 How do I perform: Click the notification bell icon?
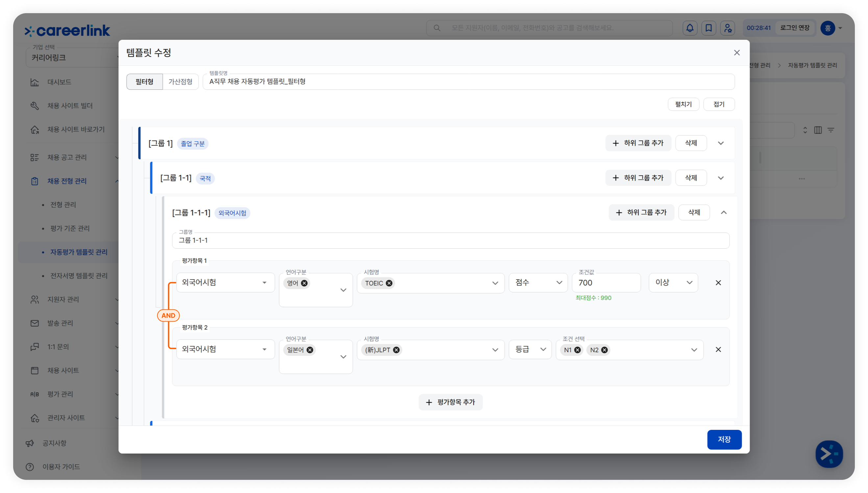pyautogui.click(x=690, y=28)
